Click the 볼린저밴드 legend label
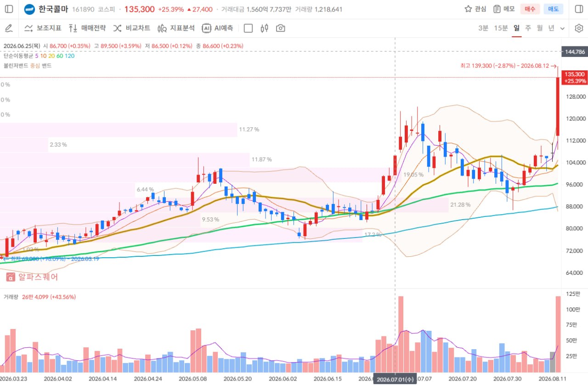Viewport: 588px width, 385px height. pyautogui.click(x=16, y=66)
